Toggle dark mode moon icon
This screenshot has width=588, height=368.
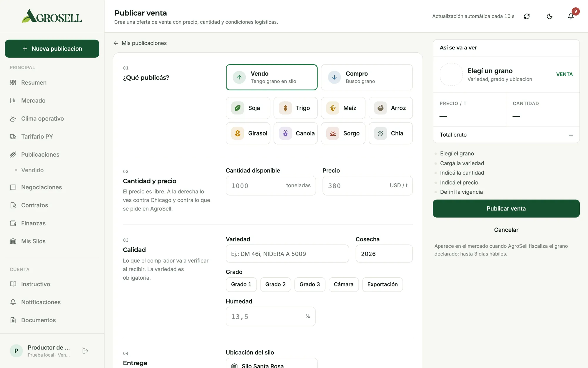click(549, 16)
